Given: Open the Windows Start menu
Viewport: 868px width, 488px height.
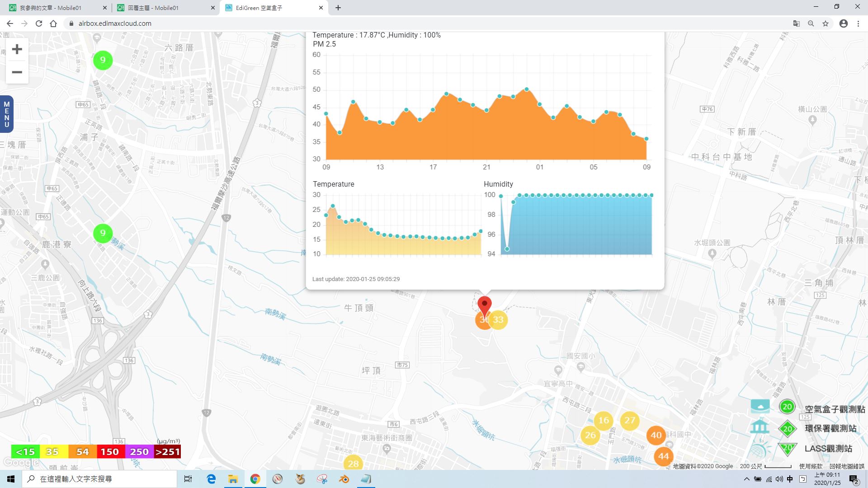Looking at the screenshot, I should pyautogui.click(x=11, y=479).
